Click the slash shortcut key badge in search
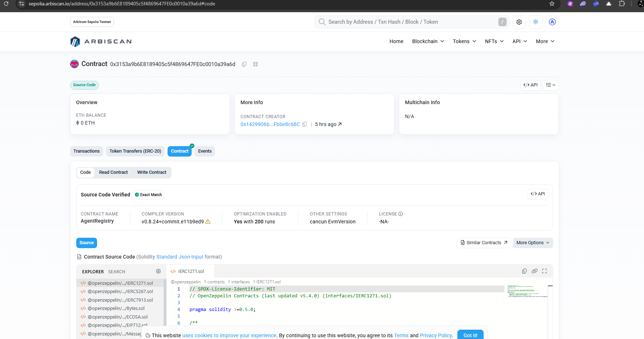The image size is (644, 339). [x=502, y=22]
